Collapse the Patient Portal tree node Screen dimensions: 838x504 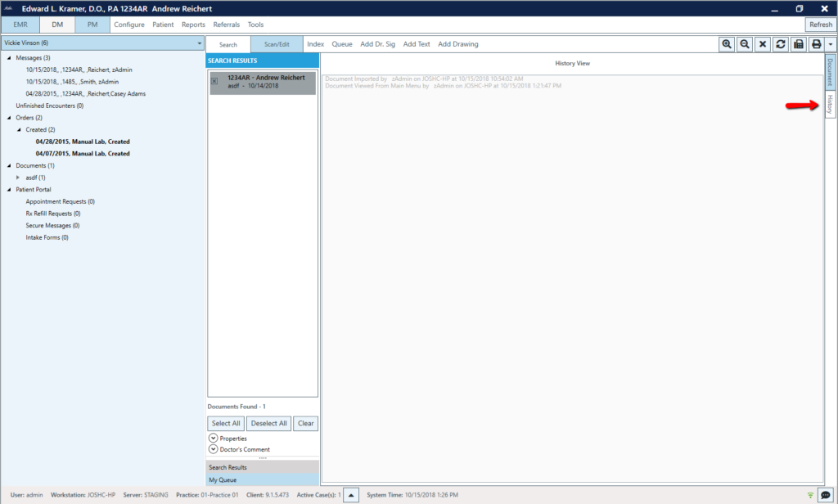click(x=9, y=189)
